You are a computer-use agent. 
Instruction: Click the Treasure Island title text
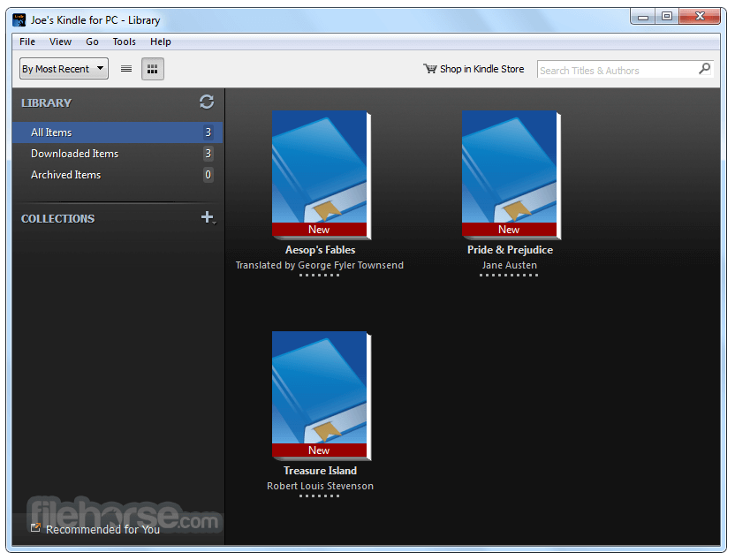pyautogui.click(x=320, y=471)
